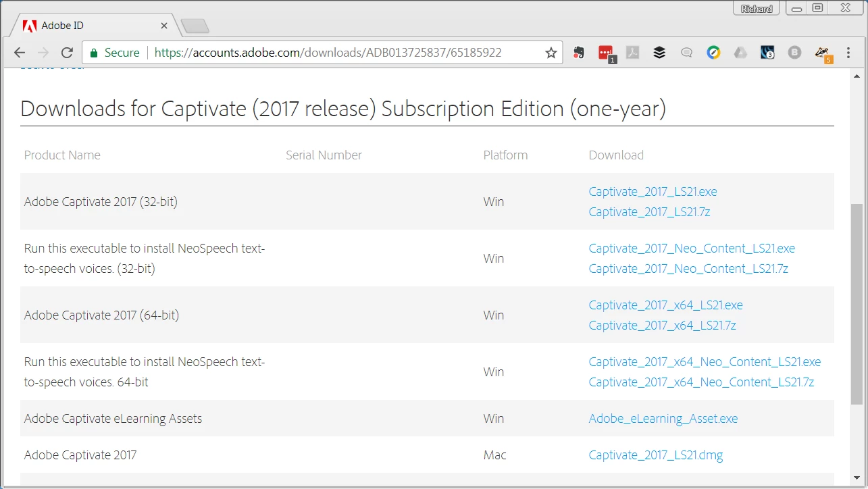Open the Buffer stacked-layers extension
This screenshot has width=868, height=489.
(660, 53)
